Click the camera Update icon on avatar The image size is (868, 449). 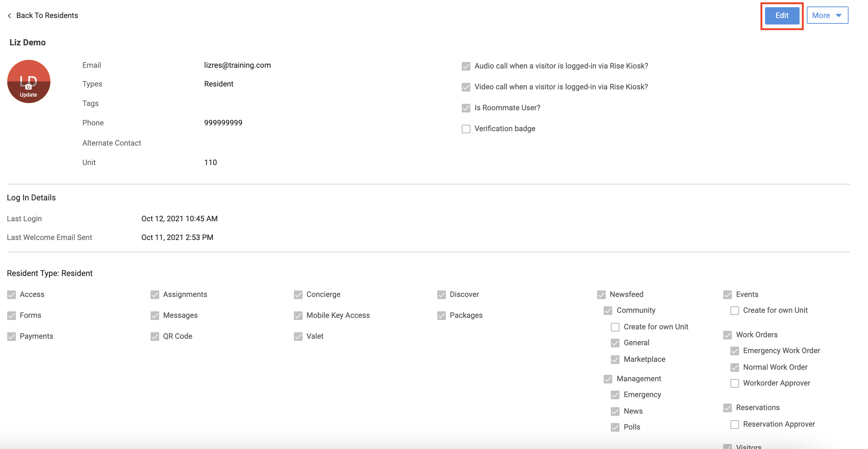[28, 87]
